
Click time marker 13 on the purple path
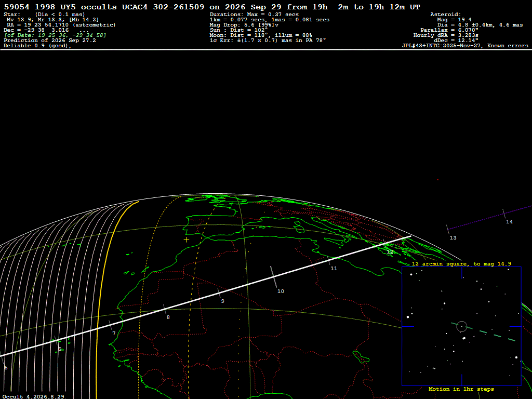453,238
